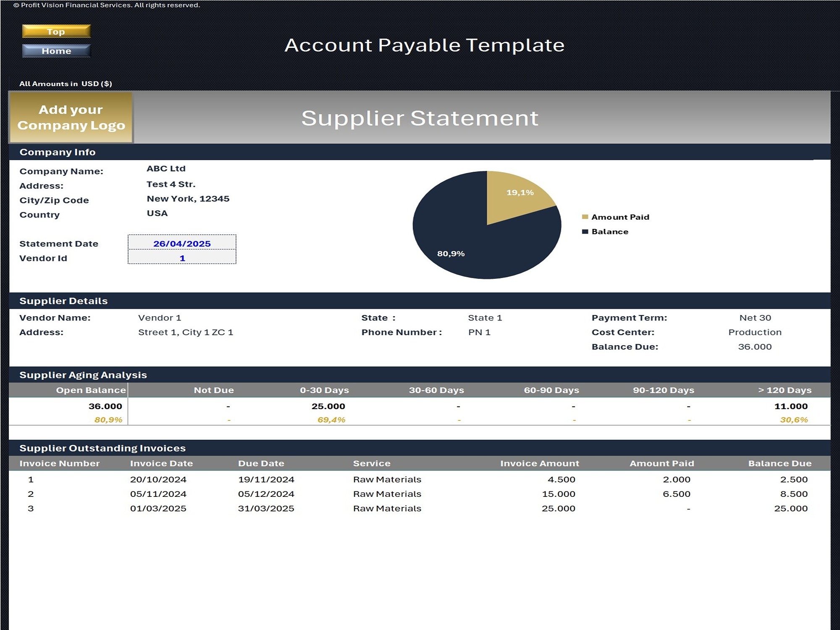Click the Company Info section header
Image resolution: width=840 pixels, height=630 pixels.
point(58,152)
